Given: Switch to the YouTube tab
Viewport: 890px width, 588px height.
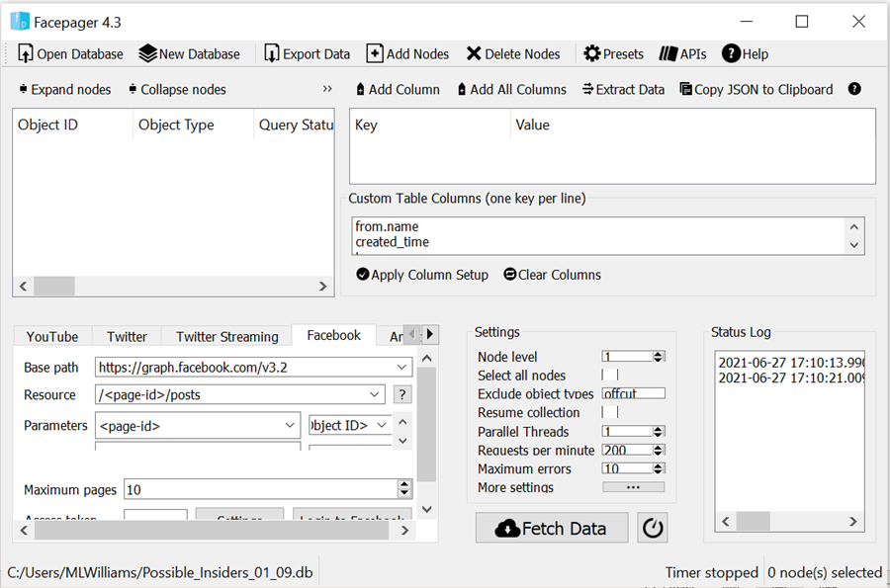Looking at the screenshot, I should 52,336.
